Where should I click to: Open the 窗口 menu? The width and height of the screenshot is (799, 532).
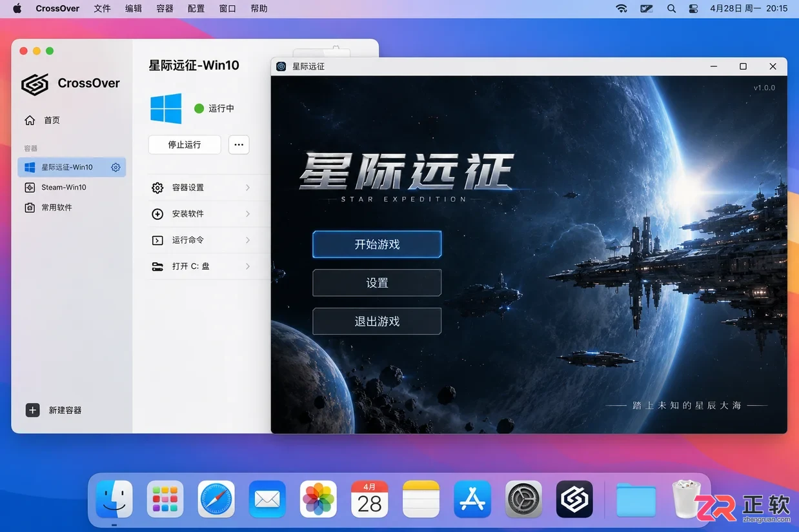[x=227, y=8]
